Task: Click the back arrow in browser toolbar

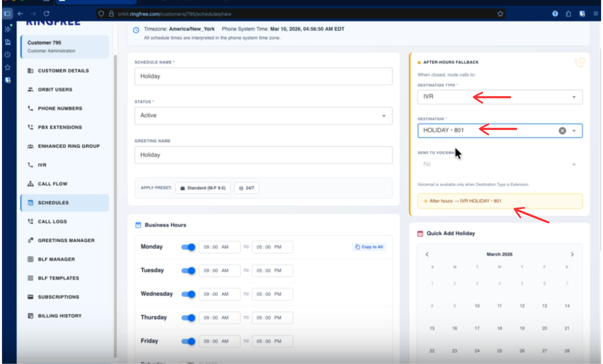Action: tap(20, 14)
